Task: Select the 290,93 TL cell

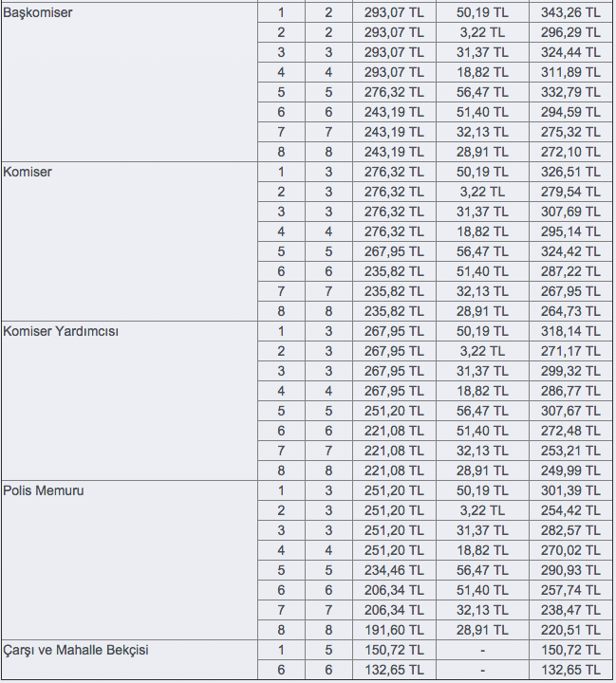Action: (572, 570)
